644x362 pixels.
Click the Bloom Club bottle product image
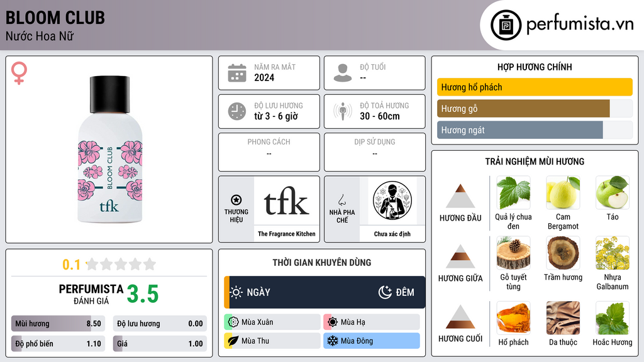(109, 150)
